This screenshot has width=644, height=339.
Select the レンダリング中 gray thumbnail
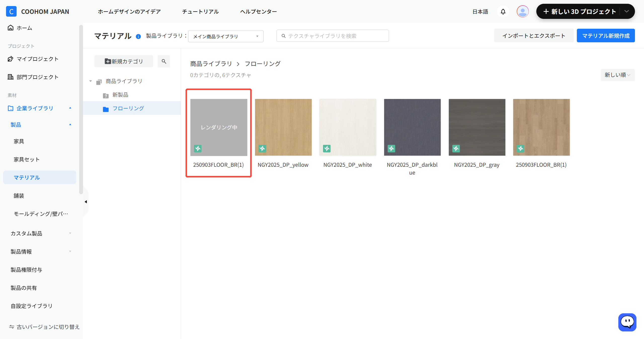coord(219,127)
